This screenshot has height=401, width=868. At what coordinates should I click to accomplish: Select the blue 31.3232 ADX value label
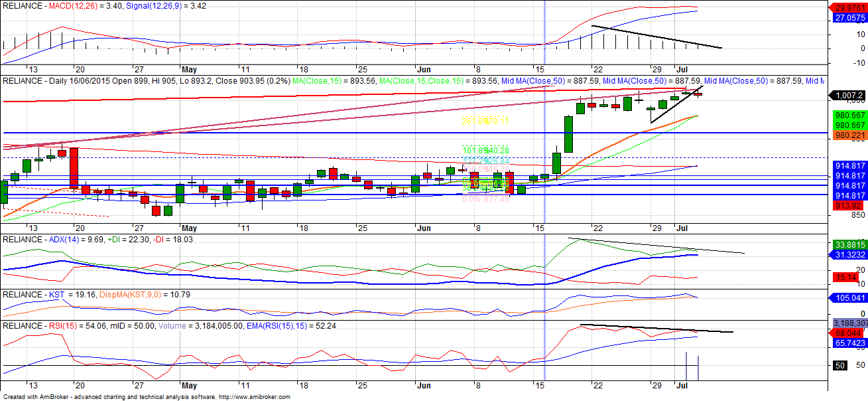[849, 255]
